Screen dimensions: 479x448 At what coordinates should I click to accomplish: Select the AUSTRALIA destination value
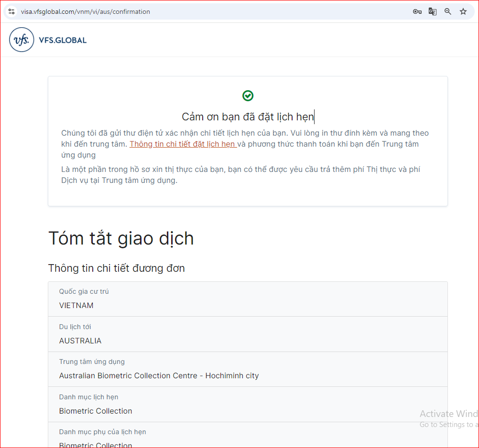pos(80,341)
